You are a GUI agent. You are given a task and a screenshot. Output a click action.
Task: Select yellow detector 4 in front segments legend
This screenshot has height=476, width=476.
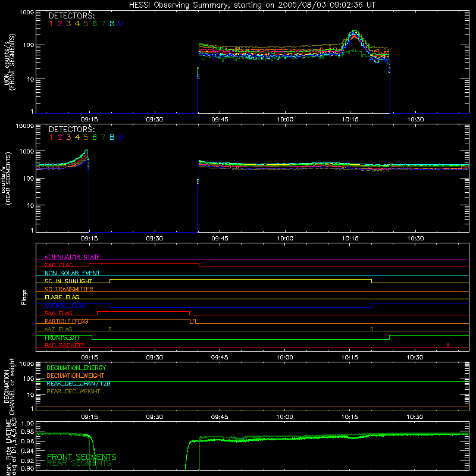[x=77, y=24]
